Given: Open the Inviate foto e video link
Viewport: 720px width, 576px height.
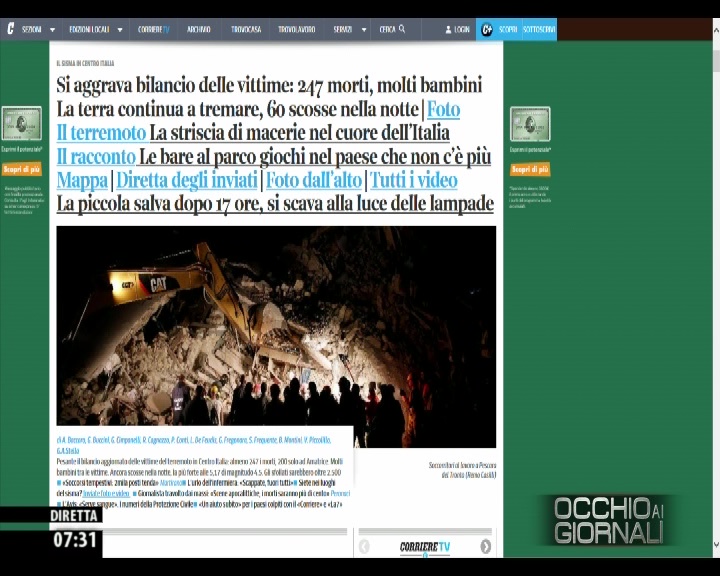Looking at the screenshot, I should coord(107,493).
